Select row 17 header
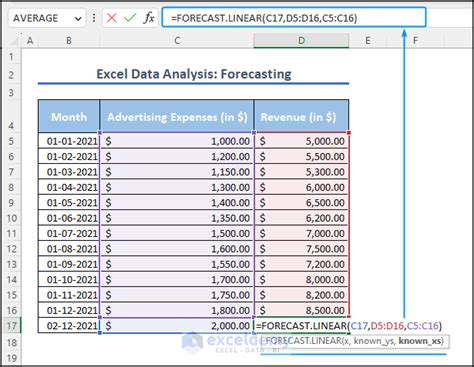Viewport: 474px width, 367px height. [11, 326]
